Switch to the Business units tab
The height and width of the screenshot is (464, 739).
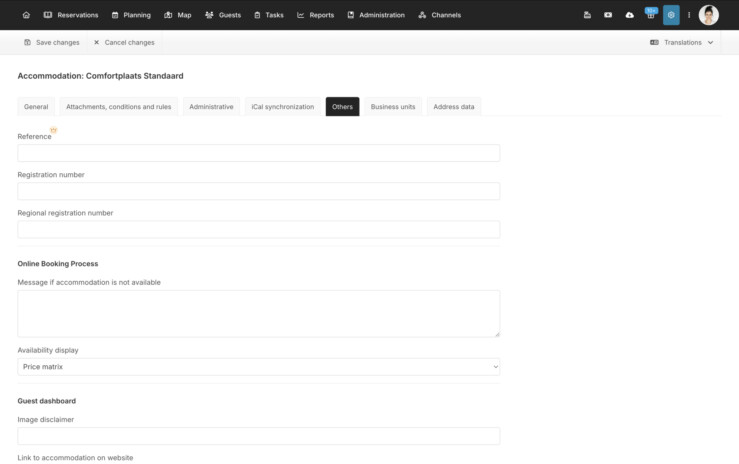click(393, 106)
